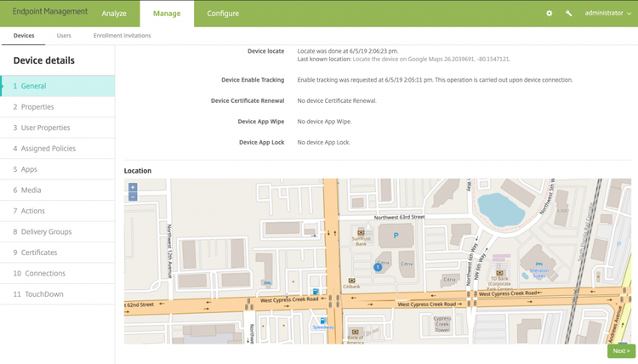Select the blue device location marker

tap(378, 267)
